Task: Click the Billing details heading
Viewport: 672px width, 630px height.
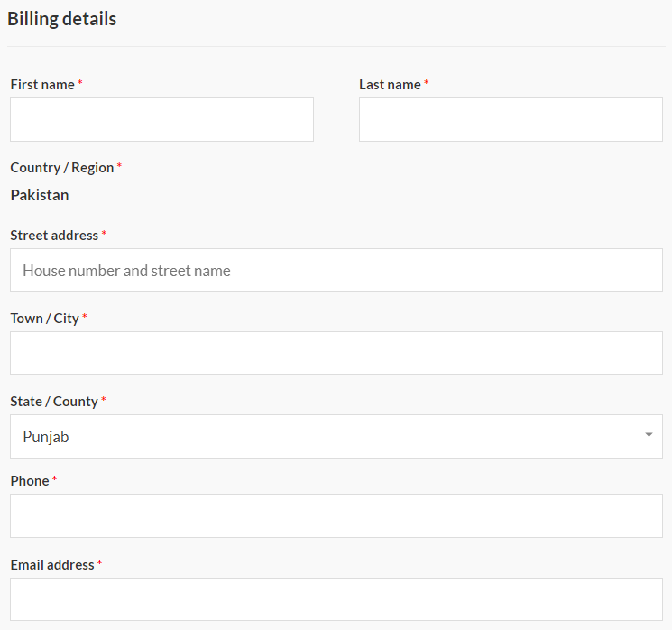Action: [61, 19]
